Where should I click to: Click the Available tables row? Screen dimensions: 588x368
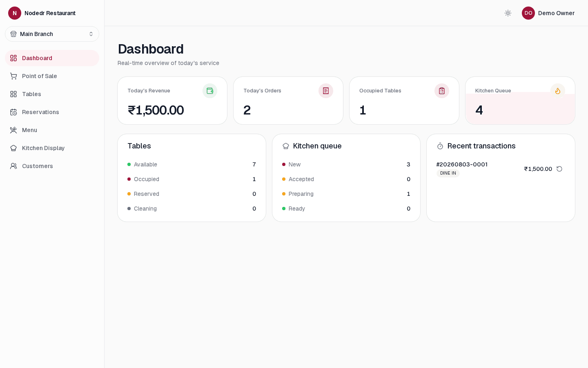click(192, 164)
